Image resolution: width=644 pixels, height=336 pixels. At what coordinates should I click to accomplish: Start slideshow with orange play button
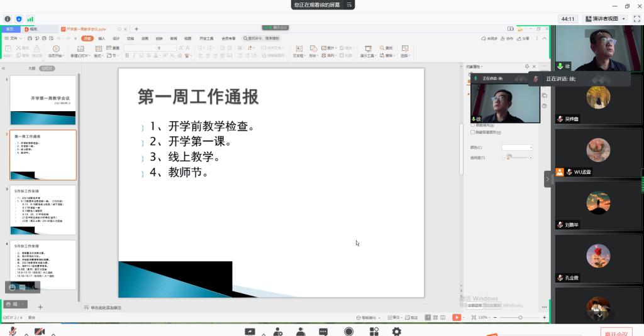pyautogui.click(x=457, y=317)
